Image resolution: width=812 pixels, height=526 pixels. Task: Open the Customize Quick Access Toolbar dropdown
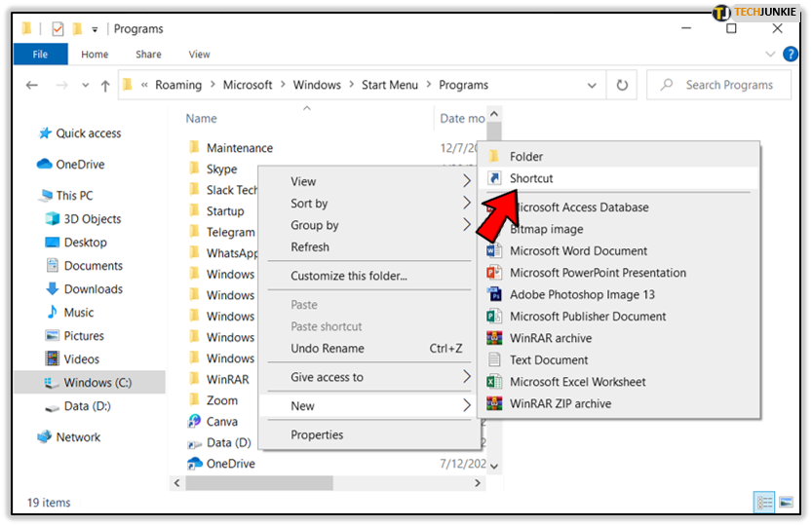(x=95, y=29)
